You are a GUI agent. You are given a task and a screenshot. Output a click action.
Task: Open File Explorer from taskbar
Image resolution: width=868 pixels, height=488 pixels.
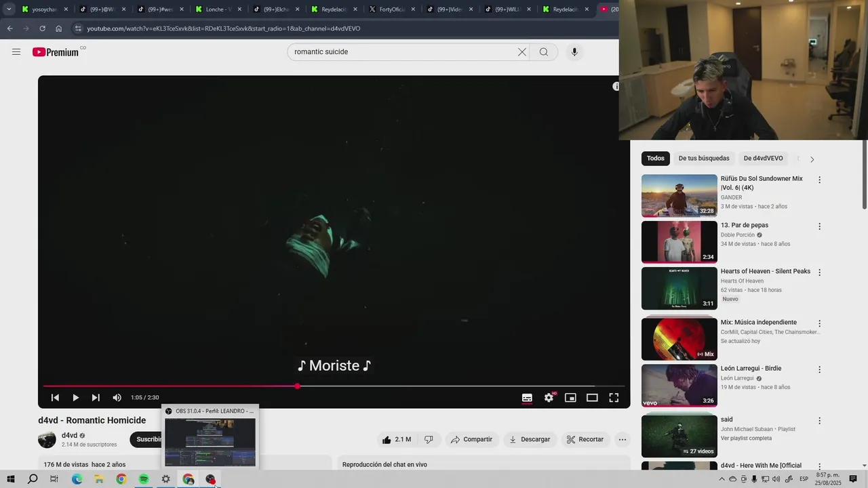99,479
